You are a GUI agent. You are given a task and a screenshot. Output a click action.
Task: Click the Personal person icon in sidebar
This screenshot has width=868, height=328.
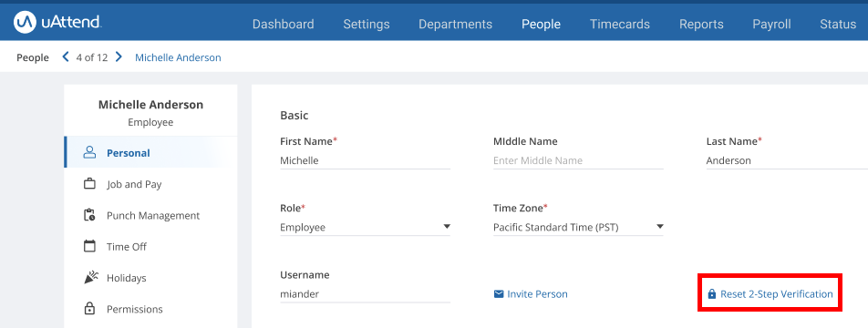[x=89, y=153]
